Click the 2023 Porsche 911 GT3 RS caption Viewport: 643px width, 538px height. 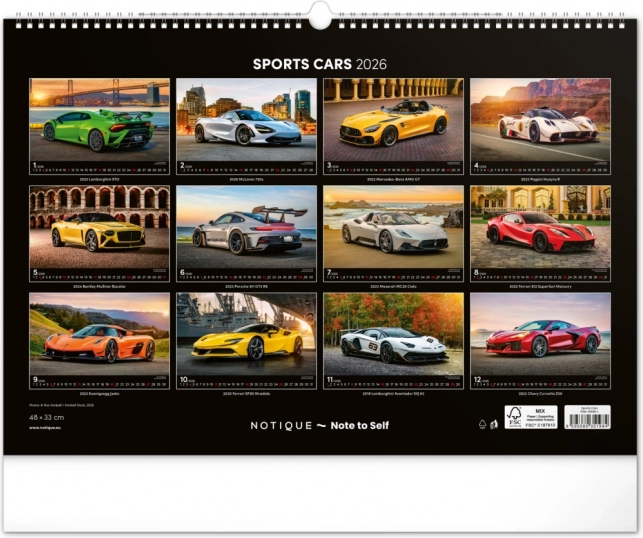click(x=246, y=287)
